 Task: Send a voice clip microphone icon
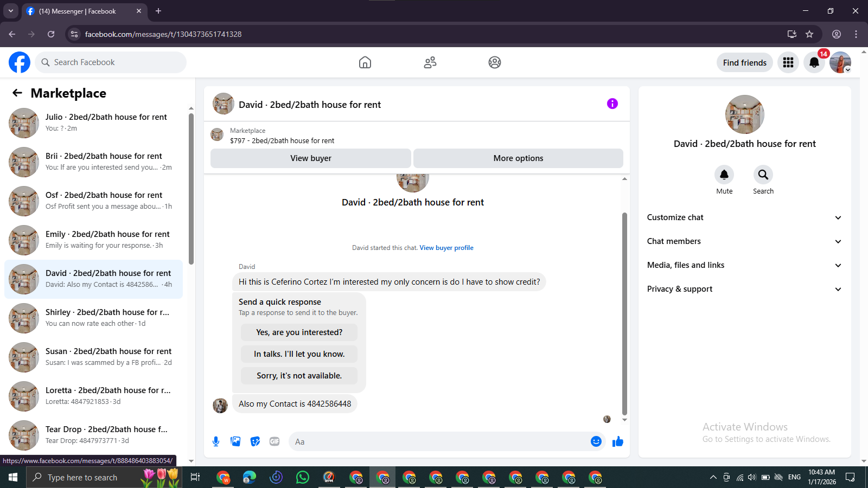pos(216,441)
